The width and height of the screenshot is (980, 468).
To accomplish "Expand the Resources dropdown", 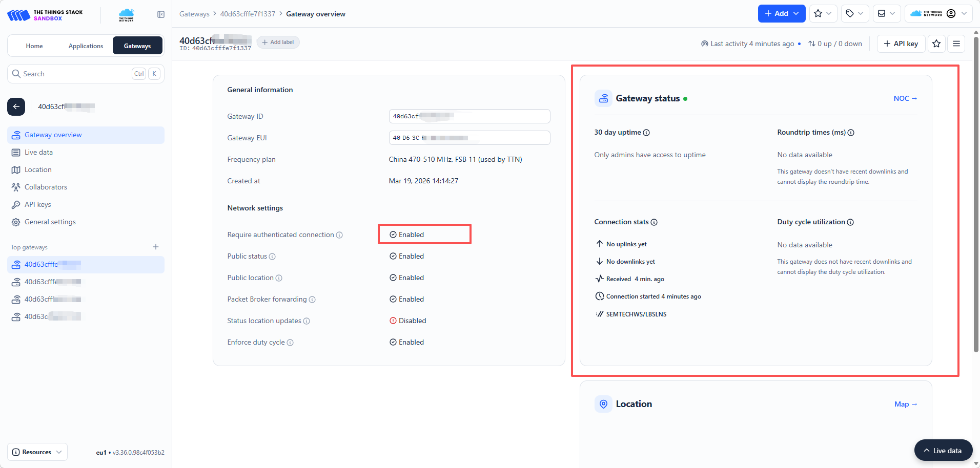I will click(x=37, y=452).
